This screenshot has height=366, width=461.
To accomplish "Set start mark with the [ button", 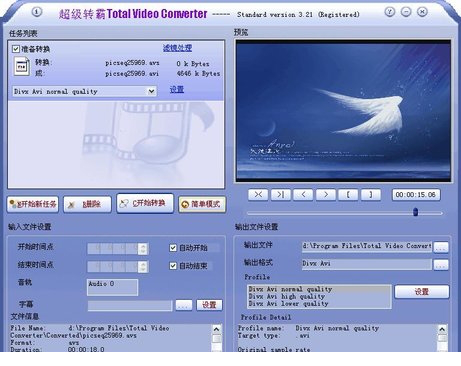I will click(x=348, y=194).
